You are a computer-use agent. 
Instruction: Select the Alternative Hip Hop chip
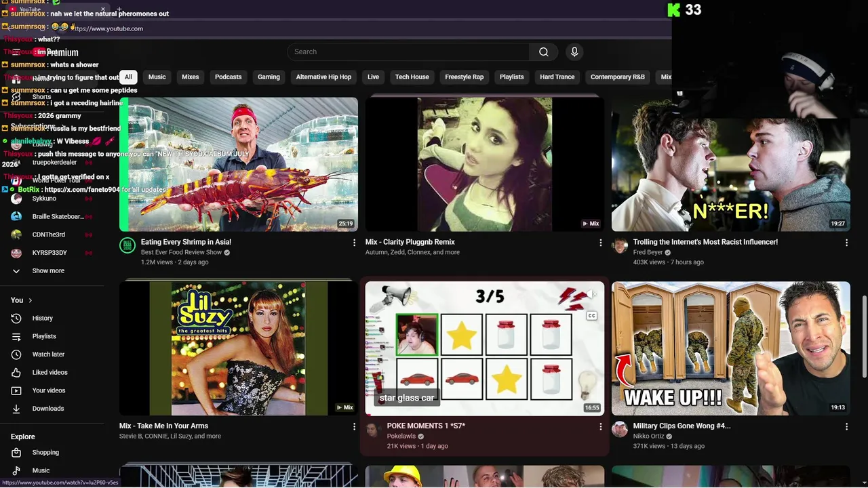323,77
